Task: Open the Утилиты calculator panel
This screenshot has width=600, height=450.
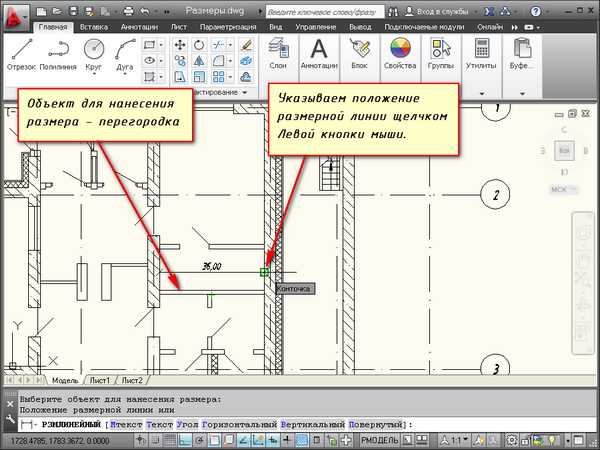Action: [x=481, y=50]
